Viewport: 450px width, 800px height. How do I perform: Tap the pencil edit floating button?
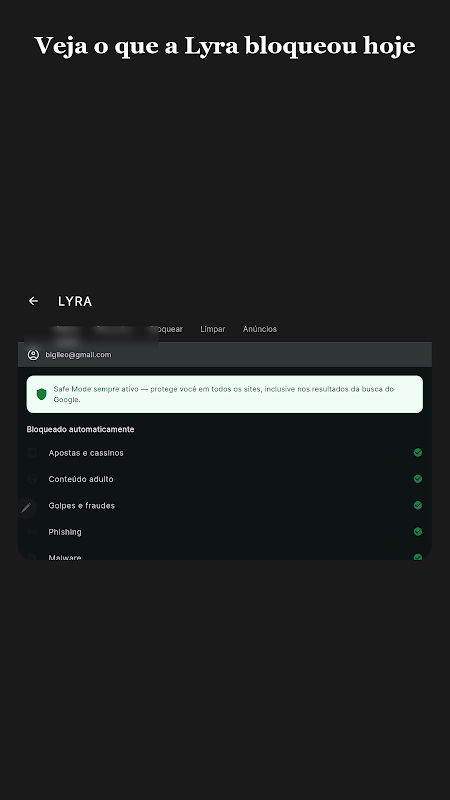(26, 508)
